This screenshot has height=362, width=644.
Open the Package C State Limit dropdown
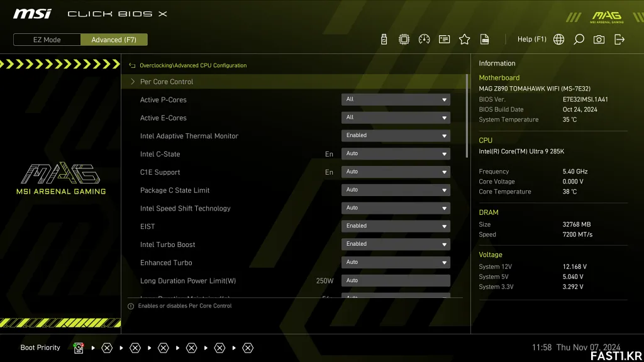click(396, 190)
